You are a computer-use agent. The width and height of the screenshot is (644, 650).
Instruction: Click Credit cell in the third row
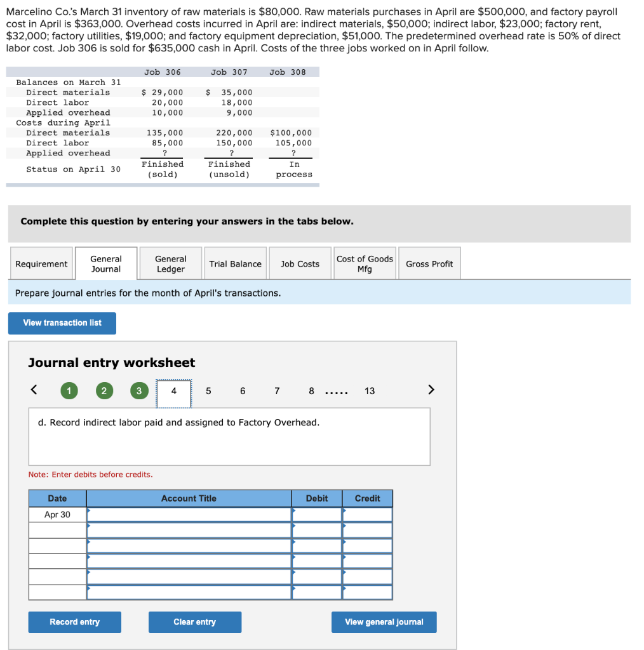(367, 546)
